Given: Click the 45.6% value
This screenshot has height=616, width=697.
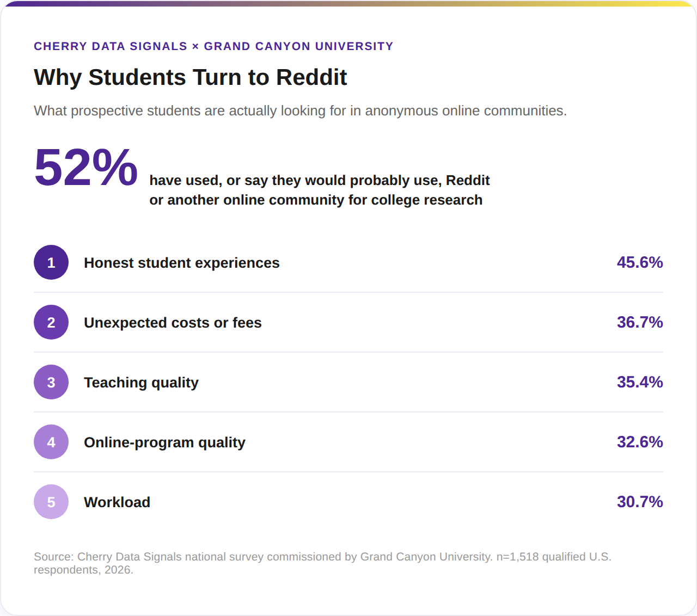Looking at the screenshot, I should 640,262.
